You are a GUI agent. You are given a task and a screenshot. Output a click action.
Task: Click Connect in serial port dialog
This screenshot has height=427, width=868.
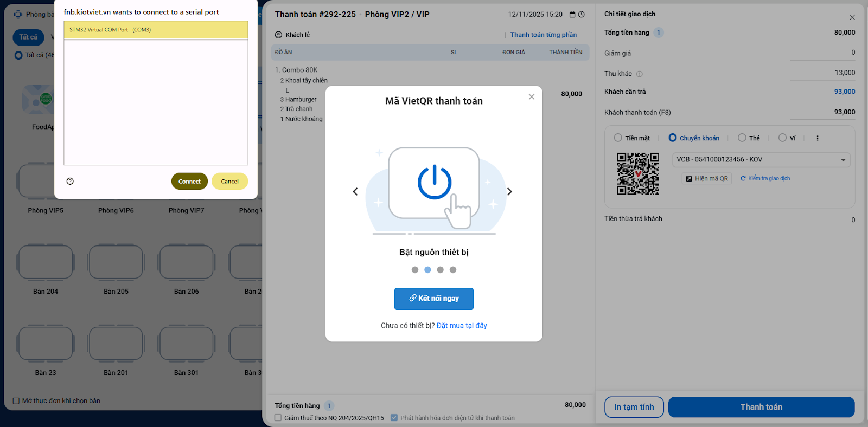tap(189, 182)
